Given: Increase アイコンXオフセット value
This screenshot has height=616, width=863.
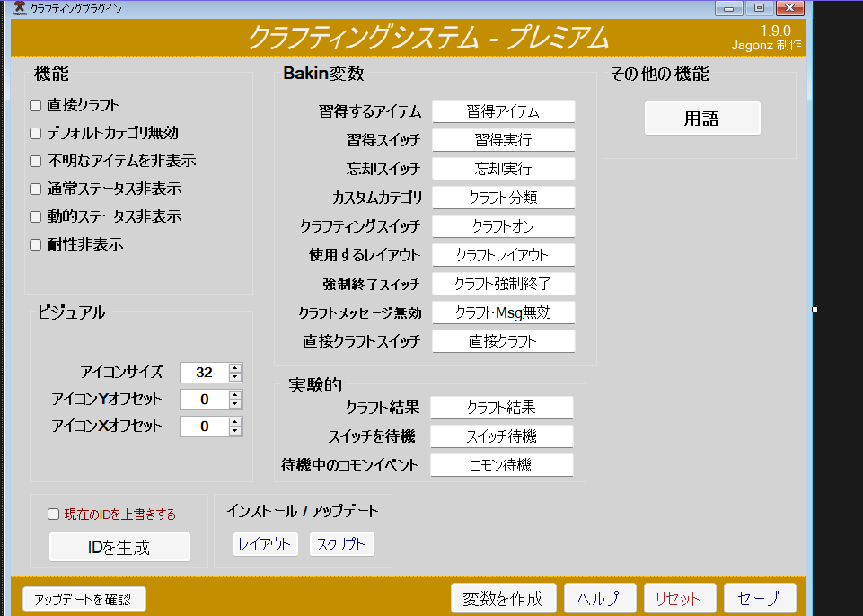Looking at the screenshot, I should (x=234, y=422).
